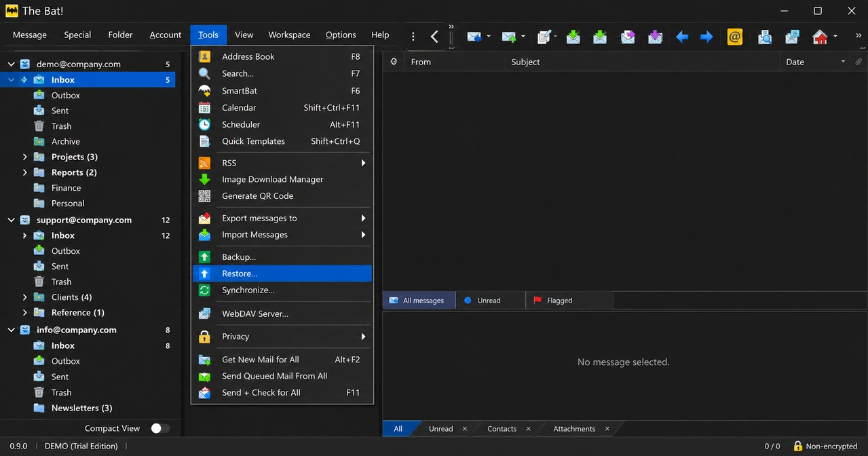
Task: Select Send Queued Mail From All
Action: pos(282,376)
